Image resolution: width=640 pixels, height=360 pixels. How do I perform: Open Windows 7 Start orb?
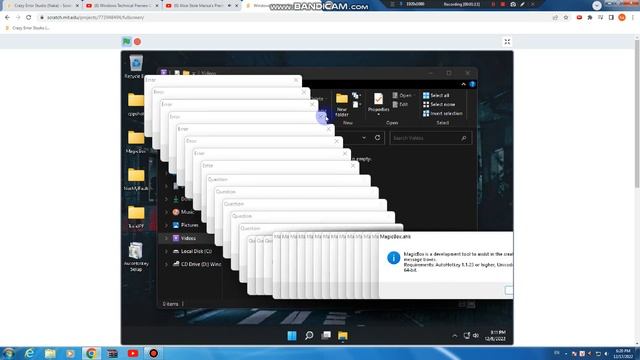point(8,353)
